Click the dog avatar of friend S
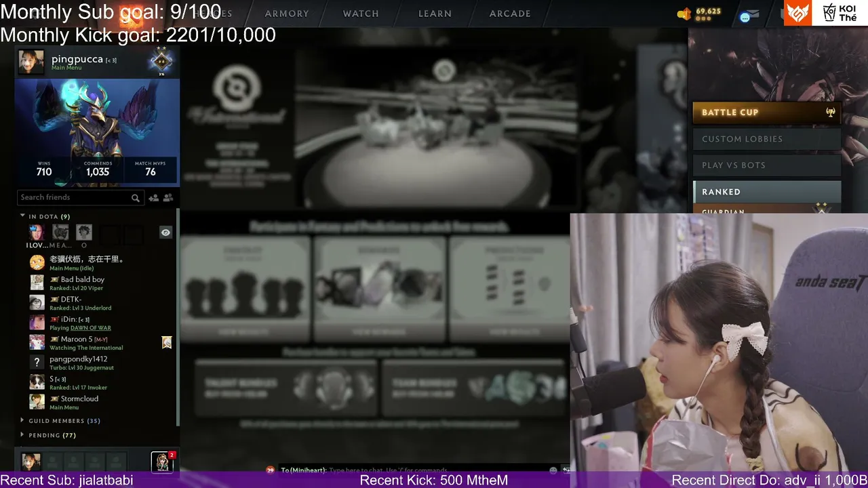 point(37,382)
